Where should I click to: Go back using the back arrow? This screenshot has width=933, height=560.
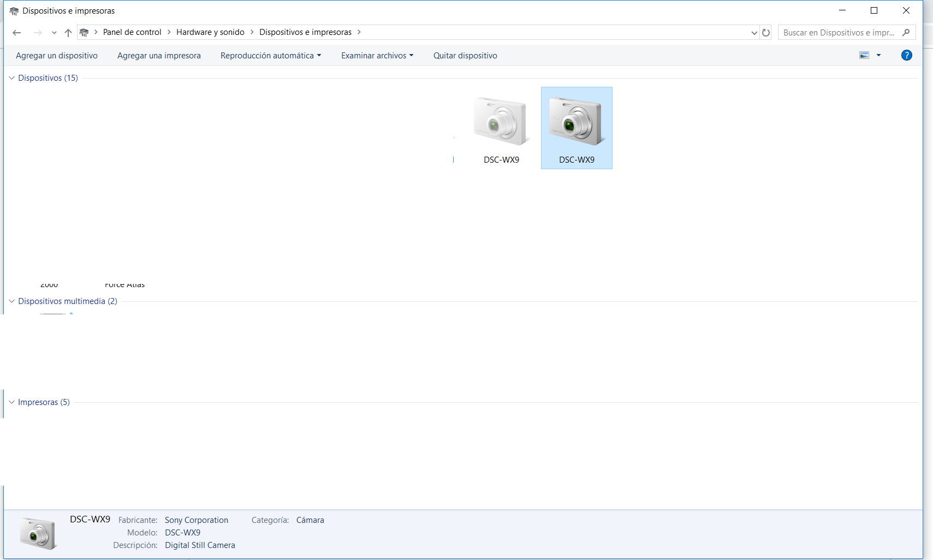pos(17,33)
